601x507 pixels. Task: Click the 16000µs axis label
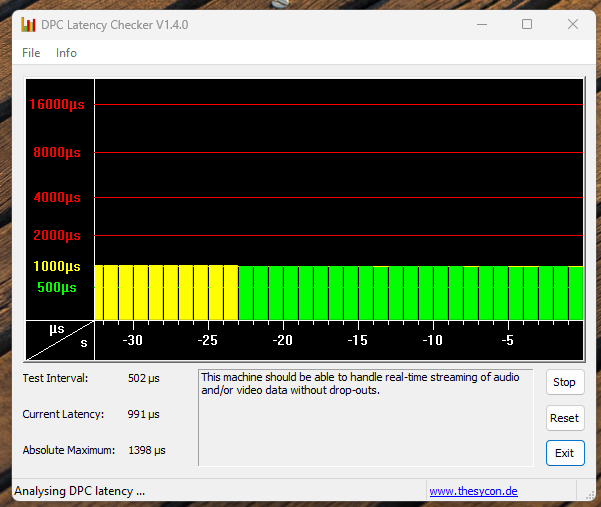point(57,104)
